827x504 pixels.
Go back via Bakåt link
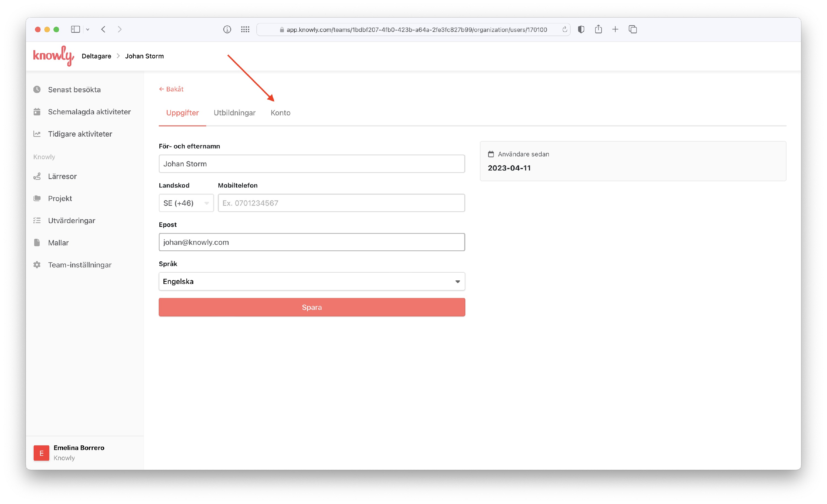pos(171,89)
